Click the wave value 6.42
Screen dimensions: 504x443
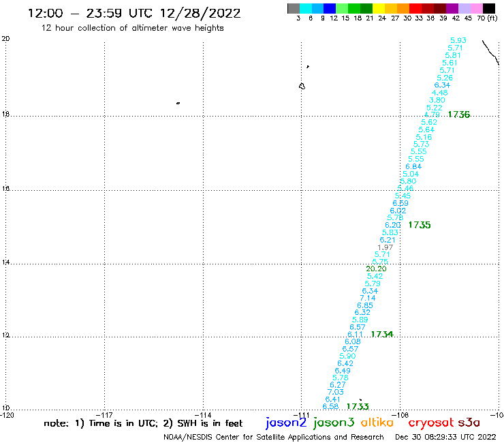pyautogui.click(x=345, y=363)
